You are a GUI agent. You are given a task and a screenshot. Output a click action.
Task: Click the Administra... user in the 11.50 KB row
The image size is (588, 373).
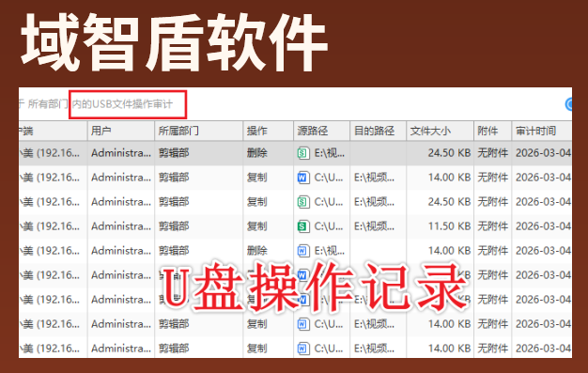click(x=121, y=226)
